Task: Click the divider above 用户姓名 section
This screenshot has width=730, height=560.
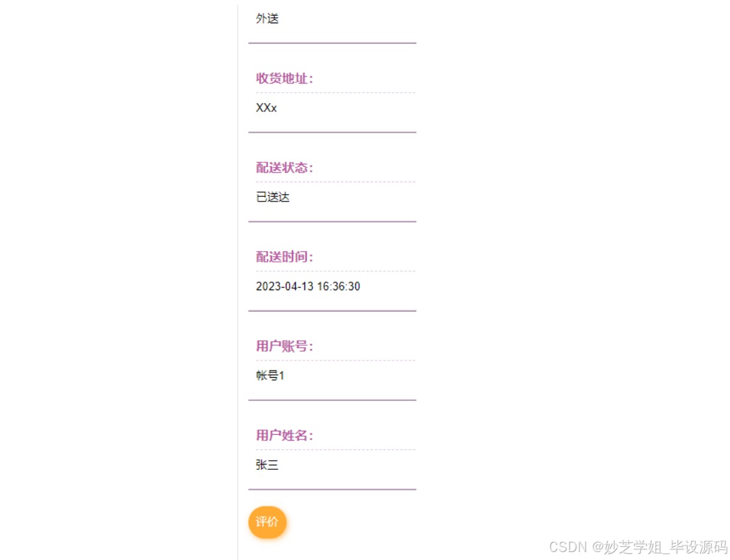Action: [x=332, y=400]
